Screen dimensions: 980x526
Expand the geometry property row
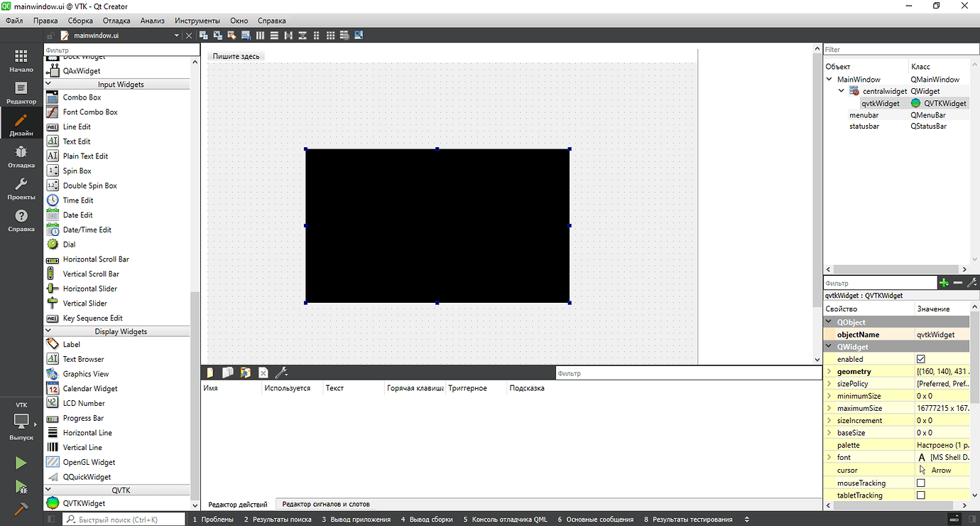point(831,371)
